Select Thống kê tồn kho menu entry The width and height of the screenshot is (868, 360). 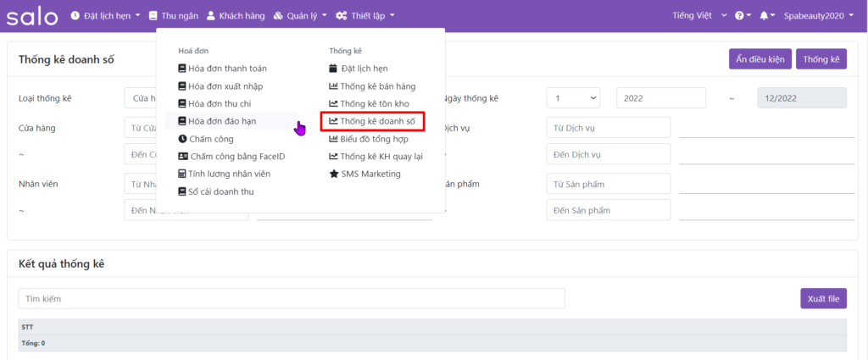point(369,103)
